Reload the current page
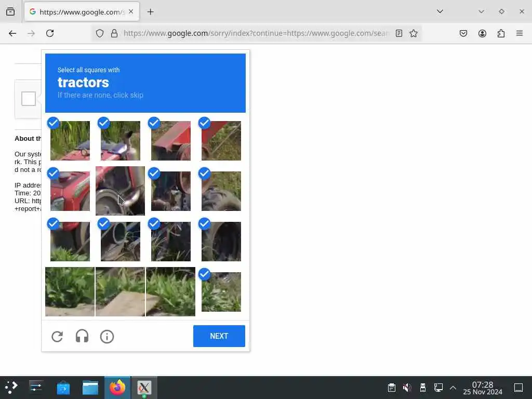532x399 pixels. point(50,33)
